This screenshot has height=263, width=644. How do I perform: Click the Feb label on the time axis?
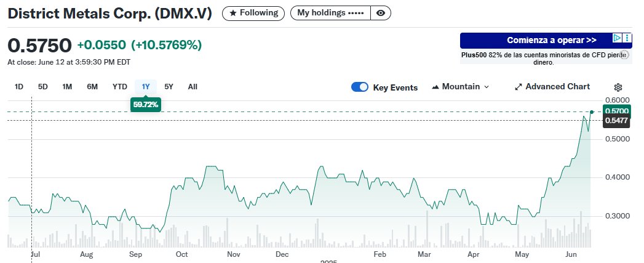pyautogui.click(x=380, y=254)
